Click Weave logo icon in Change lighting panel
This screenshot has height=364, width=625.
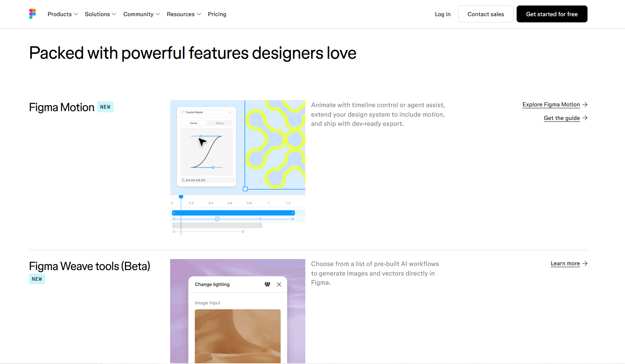tap(267, 284)
